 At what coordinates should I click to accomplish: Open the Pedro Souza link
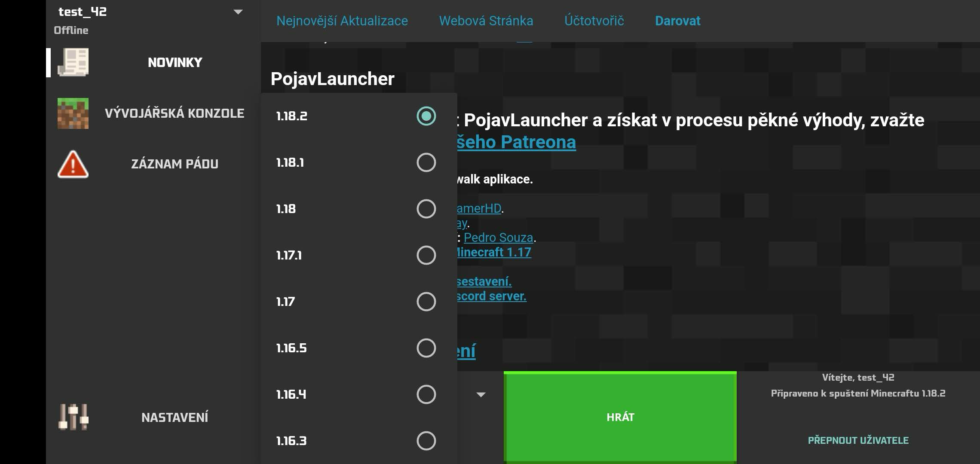pyautogui.click(x=499, y=238)
